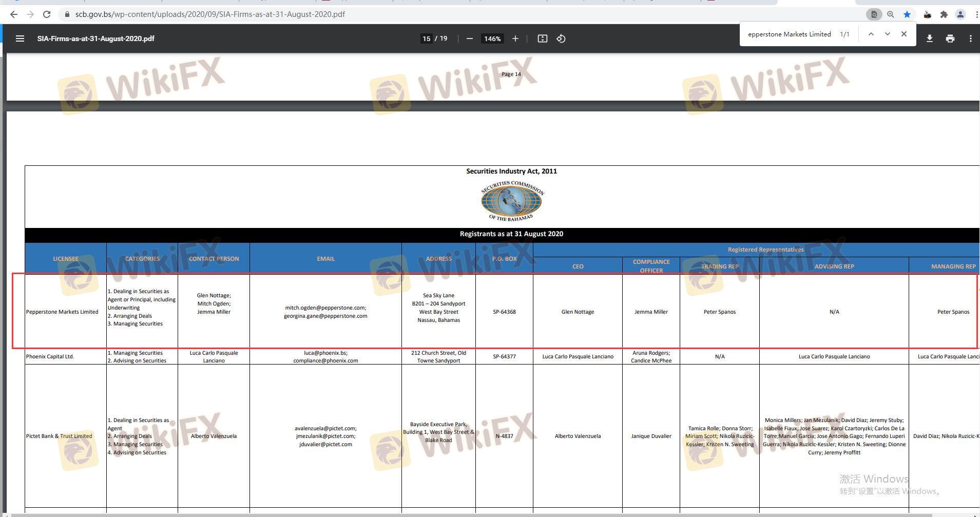This screenshot has height=517, width=980.
Task: Click the blue bookmark star
Action: pos(907,14)
